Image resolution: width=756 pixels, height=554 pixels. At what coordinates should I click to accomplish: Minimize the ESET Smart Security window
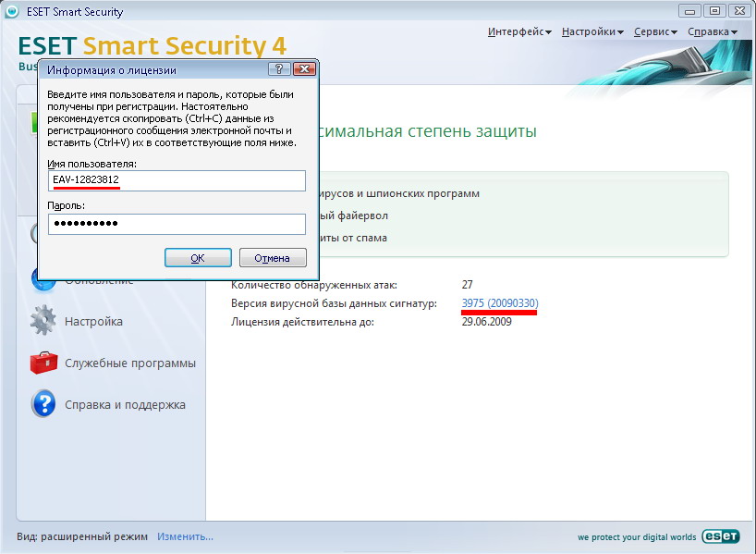[x=689, y=11]
